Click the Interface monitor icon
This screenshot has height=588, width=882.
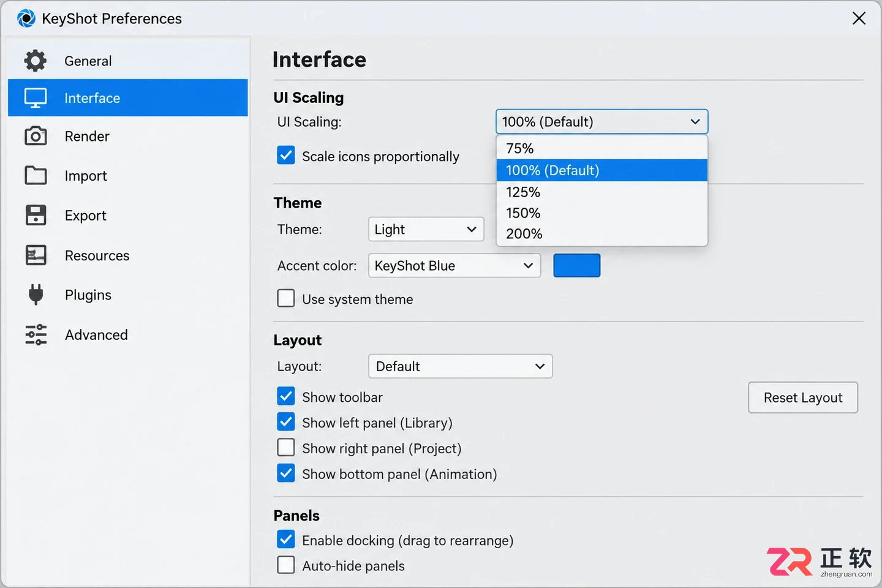[x=36, y=98]
